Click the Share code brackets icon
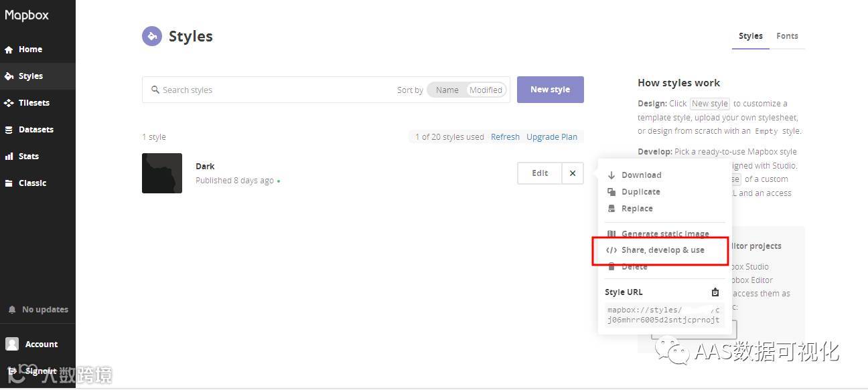Viewport: 868px width, 390px height. [611, 250]
